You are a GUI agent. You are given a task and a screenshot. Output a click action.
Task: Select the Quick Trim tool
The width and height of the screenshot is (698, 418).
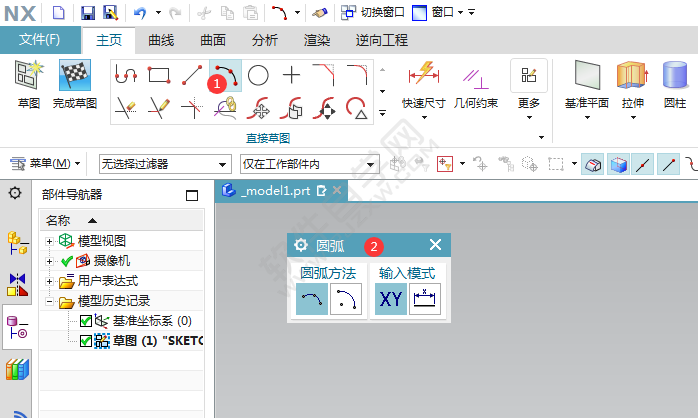pos(126,108)
